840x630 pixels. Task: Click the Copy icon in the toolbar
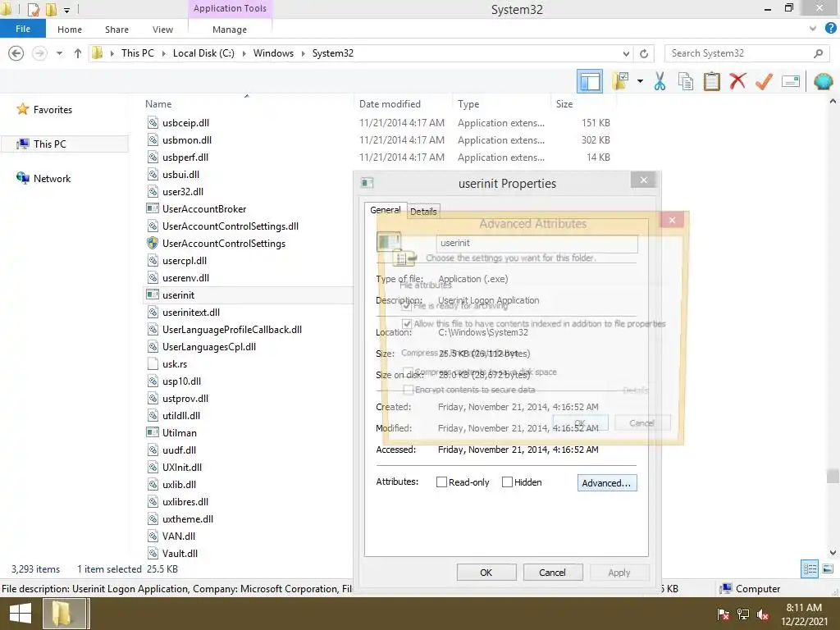coord(685,81)
